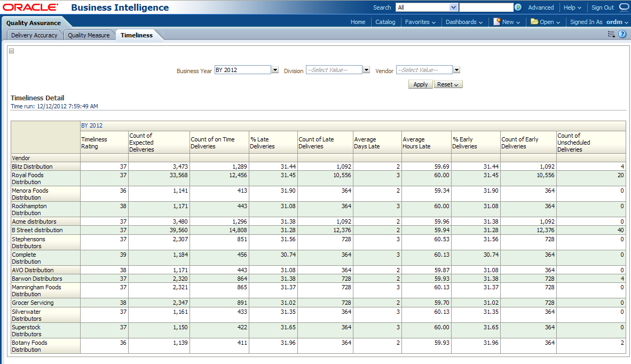The height and width of the screenshot is (364, 631).
Task: Click the Oracle oval logo icon
Action: [x=624, y=7]
